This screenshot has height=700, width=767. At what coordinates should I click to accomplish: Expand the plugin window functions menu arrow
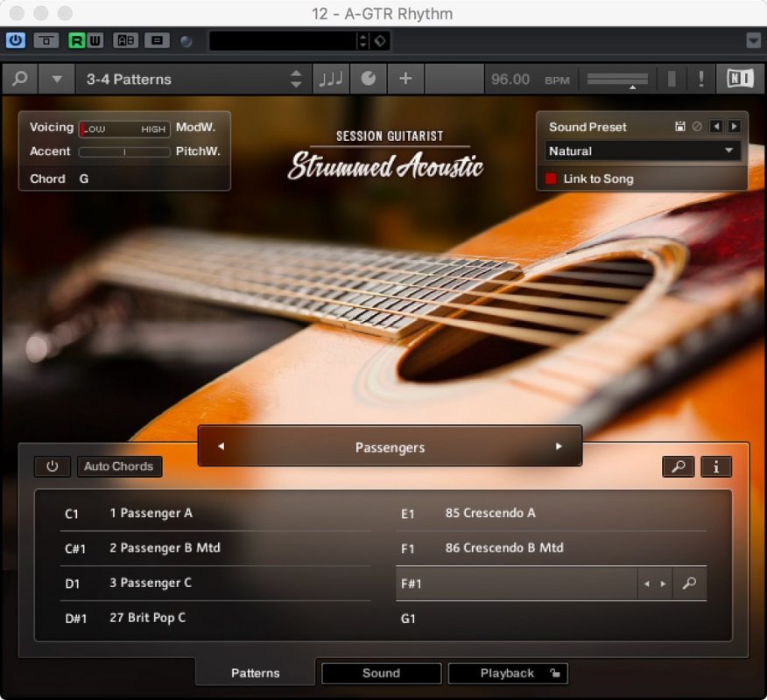coord(753,40)
